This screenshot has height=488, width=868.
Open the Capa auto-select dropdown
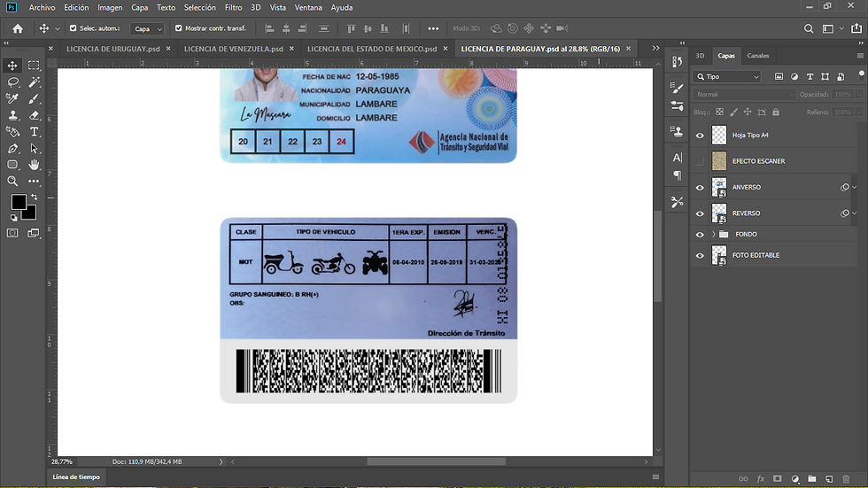coord(147,28)
